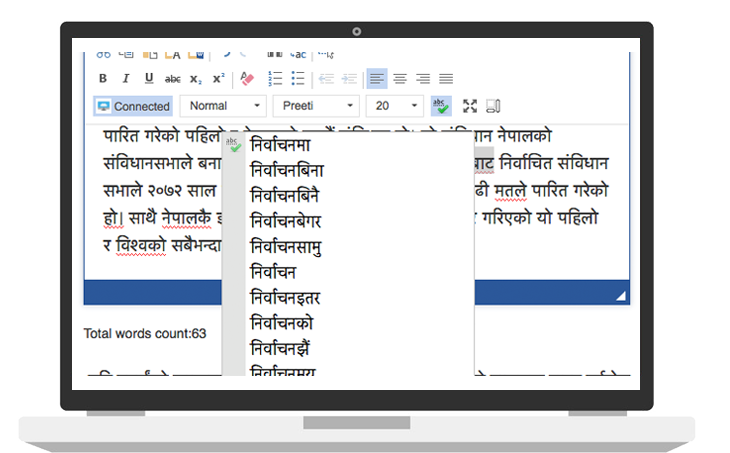Toggle subscript formatting
The height and width of the screenshot is (453, 730).
196,78
